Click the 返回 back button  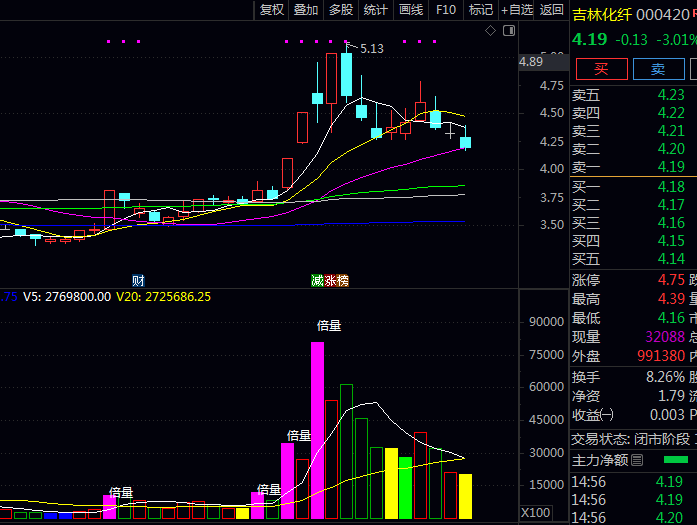(x=552, y=10)
